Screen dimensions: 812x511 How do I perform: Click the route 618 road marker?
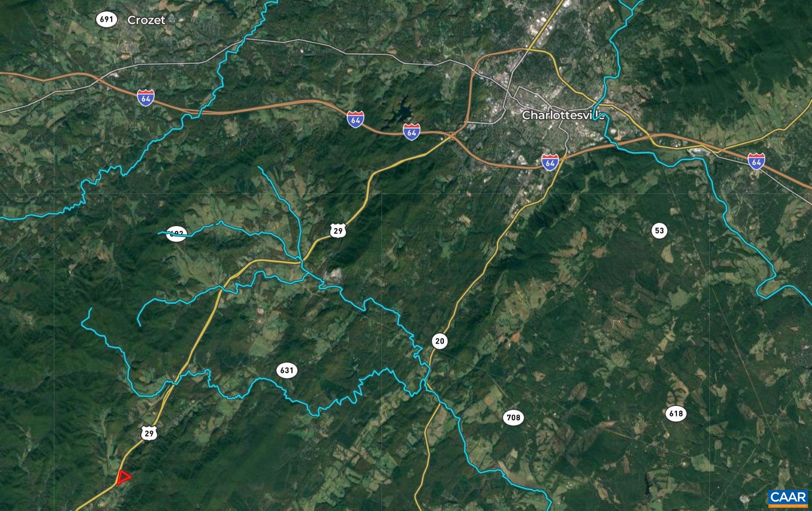point(676,414)
